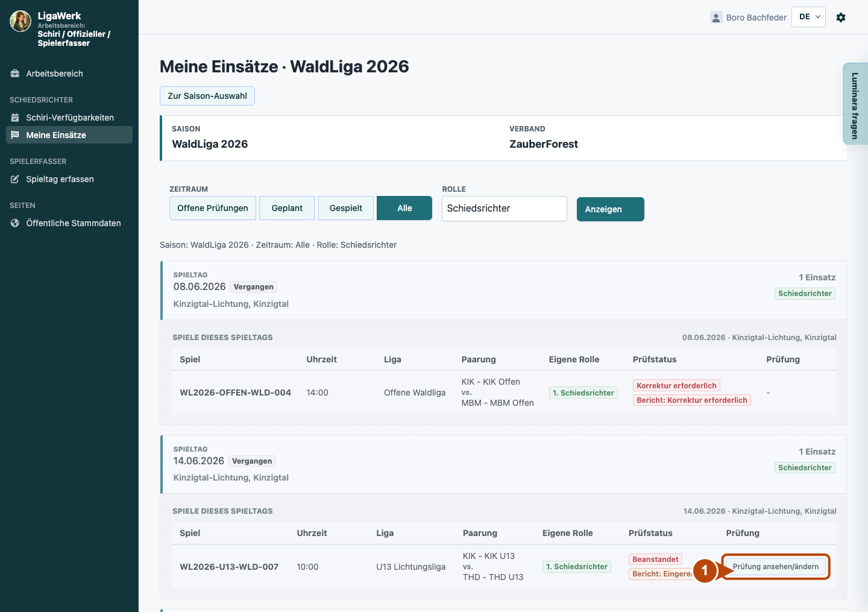Viewport: 868px width, 612px height.
Task: Click the briefcase icon next to Arbeitsbereich
Action: coord(15,74)
